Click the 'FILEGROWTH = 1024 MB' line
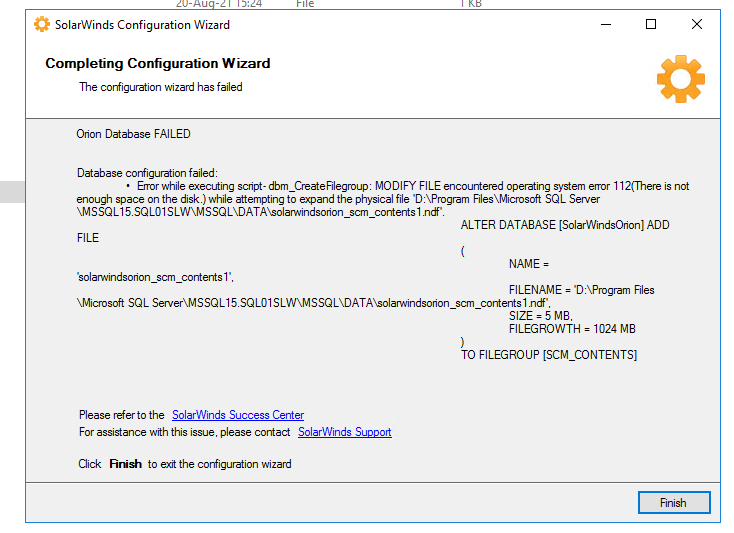 pyautogui.click(x=572, y=329)
